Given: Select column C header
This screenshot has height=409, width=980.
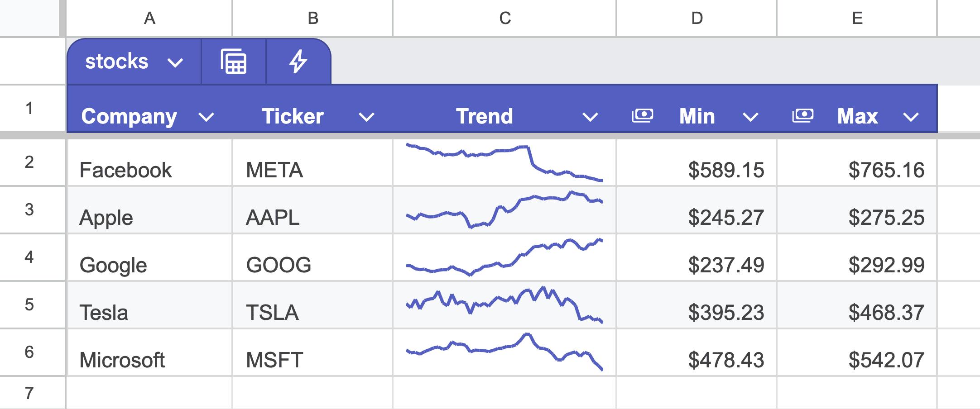Looking at the screenshot, I should click(x=504, y=18).
